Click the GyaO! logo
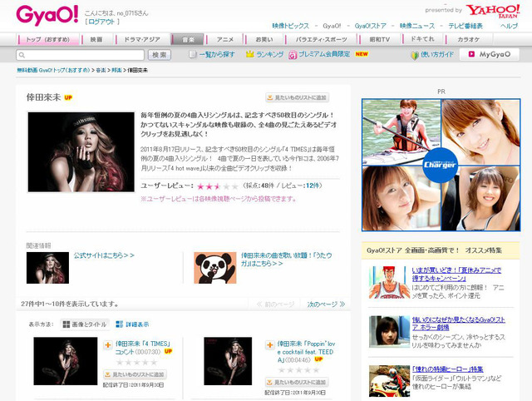This screenshot has height=401, width=532. click(47, 15)
